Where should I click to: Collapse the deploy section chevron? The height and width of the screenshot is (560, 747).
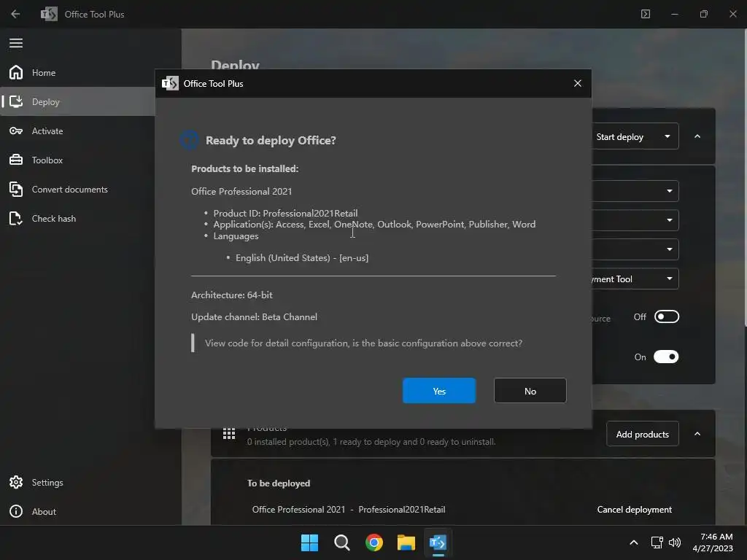tap(697, 136)
